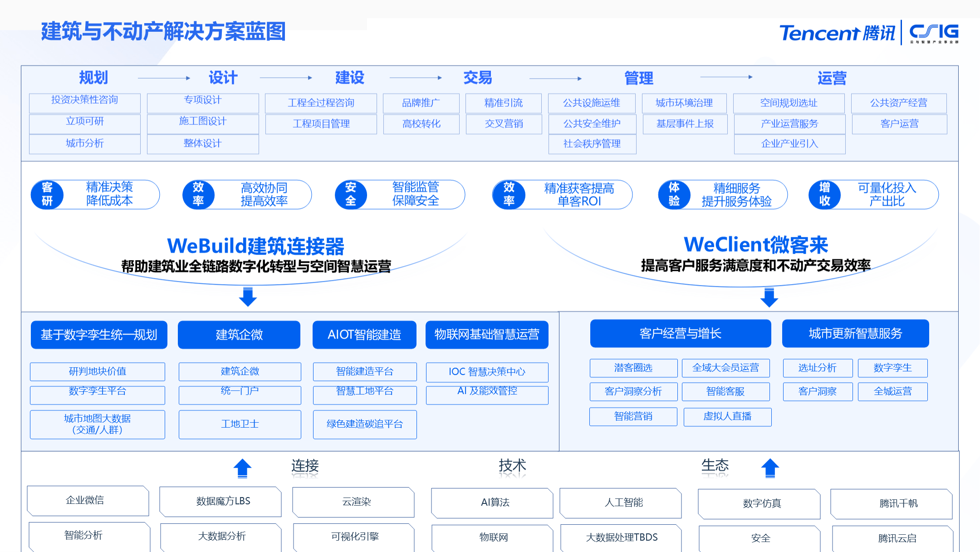Viewport: 980px width, 552px height.
Task: Click the 研判地块价值 item
Action: tap(98, 371)
